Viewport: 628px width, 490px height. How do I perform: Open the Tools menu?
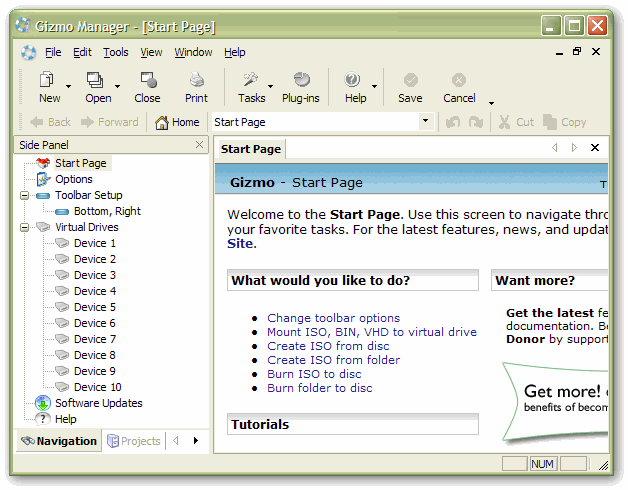coord(116,52)
